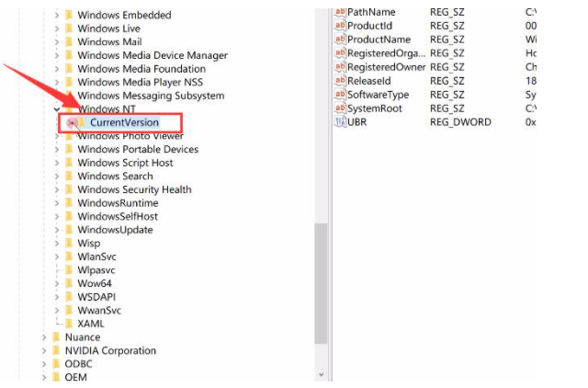Click the string value icon for ProductName
Screen dimensions: 588x388
pos(339,40)
